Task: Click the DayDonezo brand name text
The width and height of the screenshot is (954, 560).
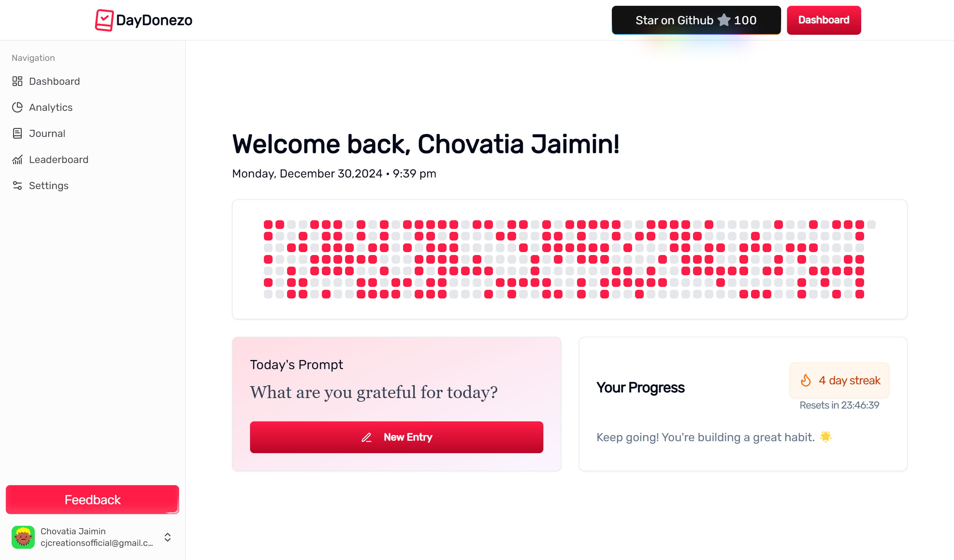Action: click(154, 20)
